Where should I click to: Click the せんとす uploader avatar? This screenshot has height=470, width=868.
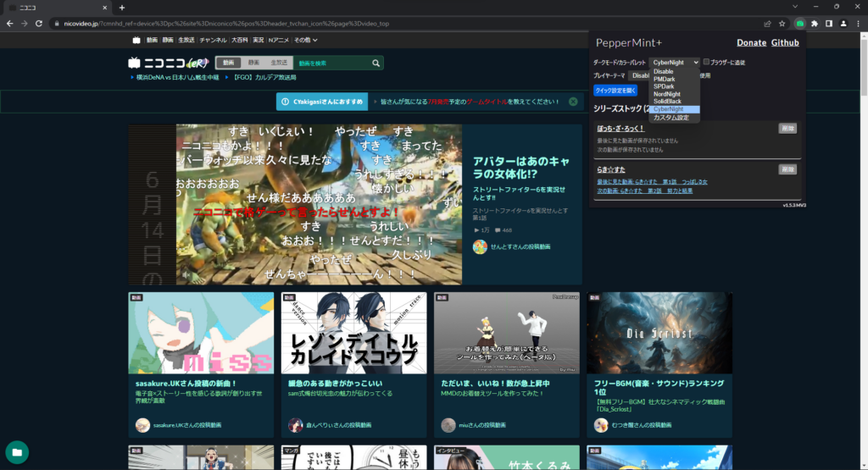coord(480,246)
